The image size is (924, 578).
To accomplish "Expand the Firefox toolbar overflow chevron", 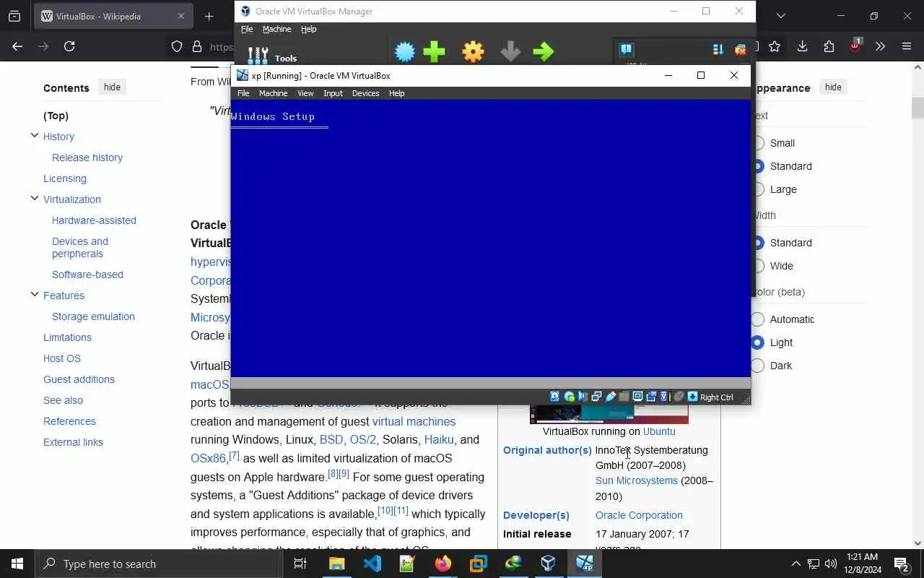I will coord(880,46).
